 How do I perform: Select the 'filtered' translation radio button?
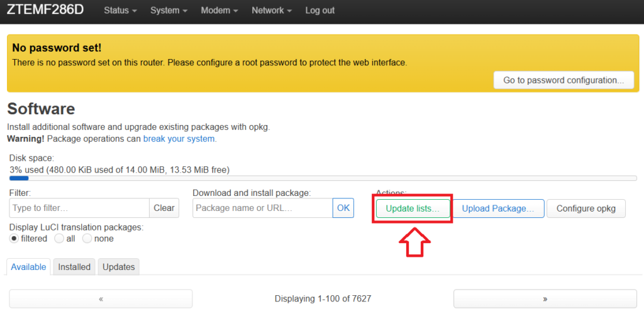14,239
